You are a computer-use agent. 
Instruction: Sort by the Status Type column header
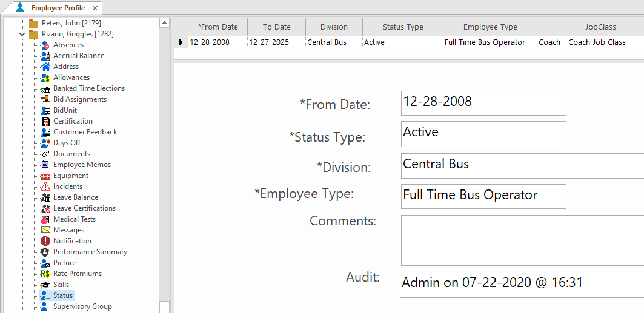(402, 27)
